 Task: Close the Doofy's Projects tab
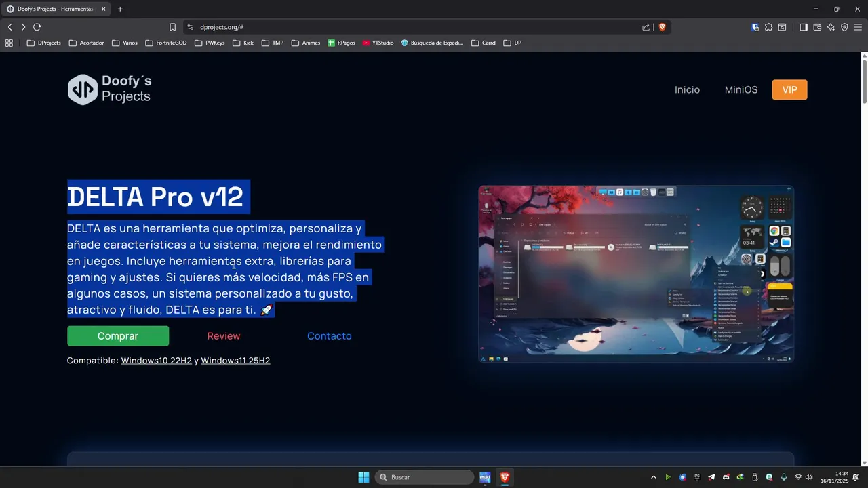[x=103, y=9]
